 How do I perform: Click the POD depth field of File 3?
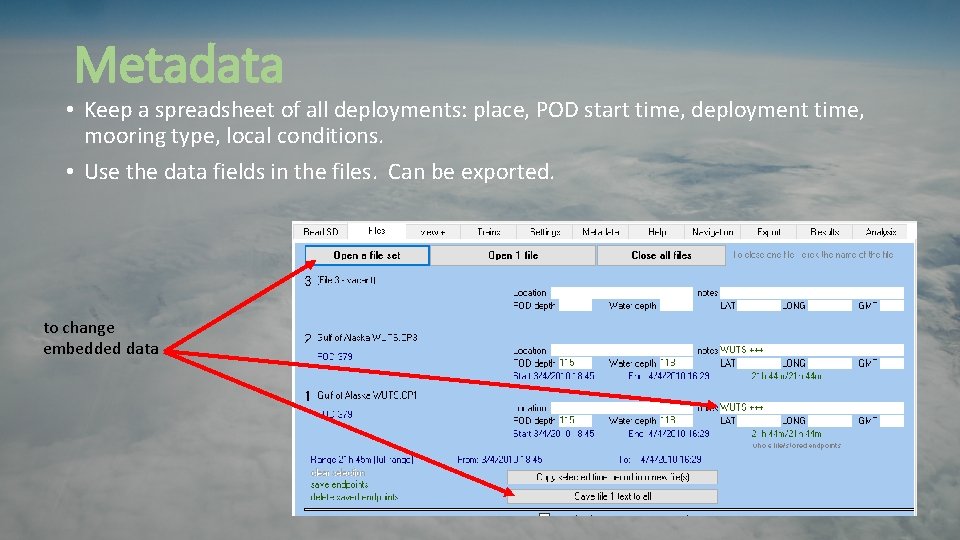pos(575,306)
